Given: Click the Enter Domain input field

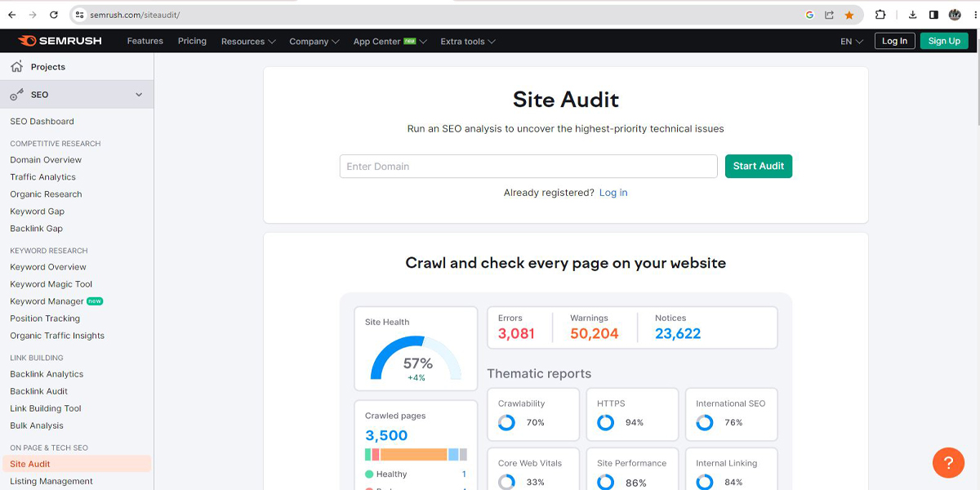Looking at the screenshot, I should (528, 166).
